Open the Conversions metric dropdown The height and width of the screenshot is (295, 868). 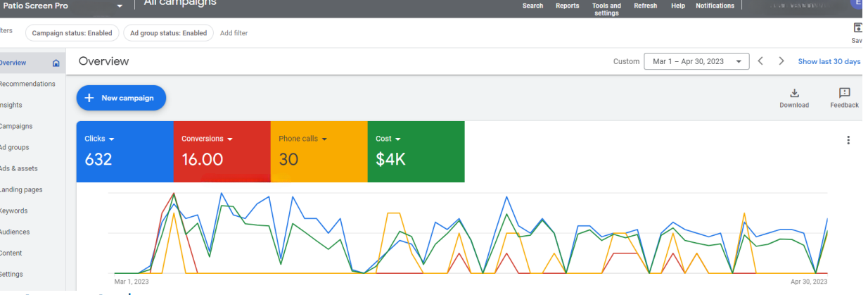207,139
